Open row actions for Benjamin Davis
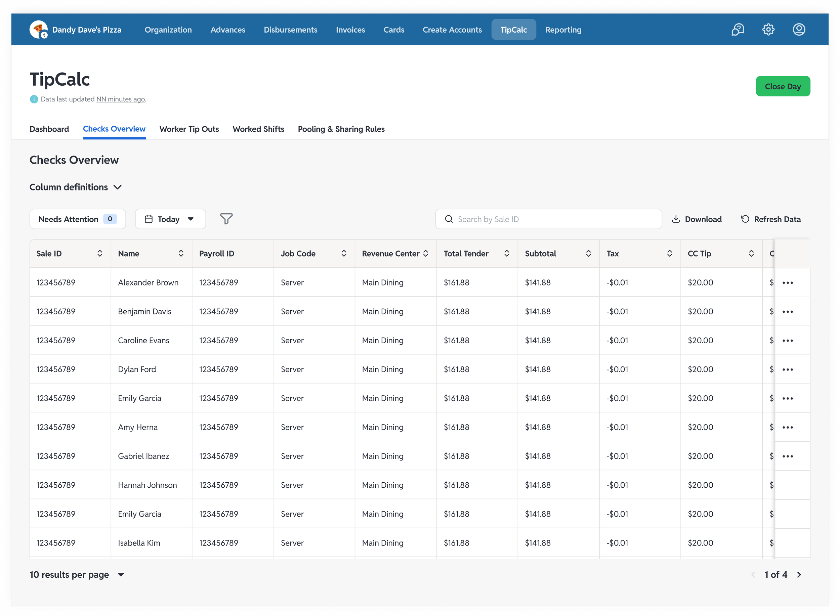The height and width of the screenshot is (616, 840). (787, 312)
